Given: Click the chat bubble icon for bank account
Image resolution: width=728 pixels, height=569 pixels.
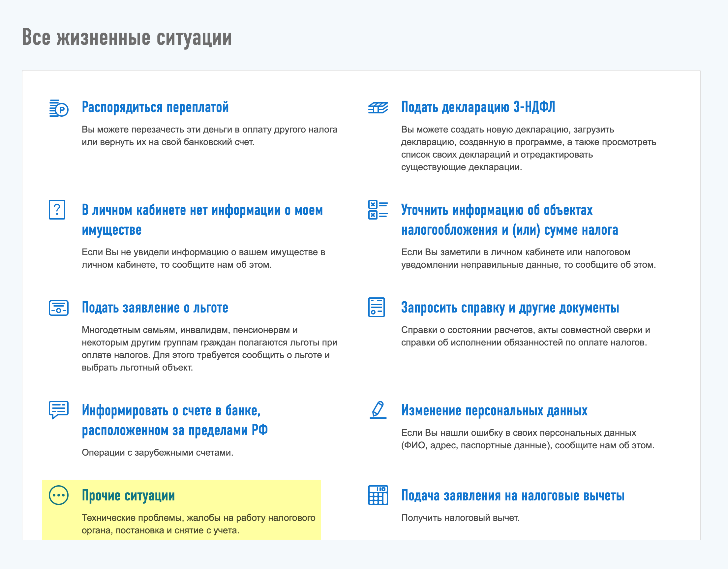Looking at the screenshot, I should [x=59, y=410].
